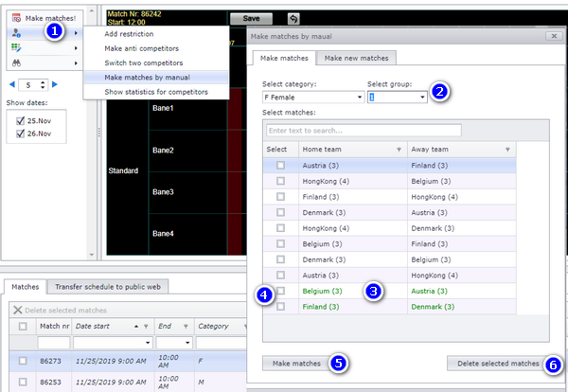Screen dimensions: 568x392
Task: Open the Date start filter dropdown
Action: tap(148, 343)
